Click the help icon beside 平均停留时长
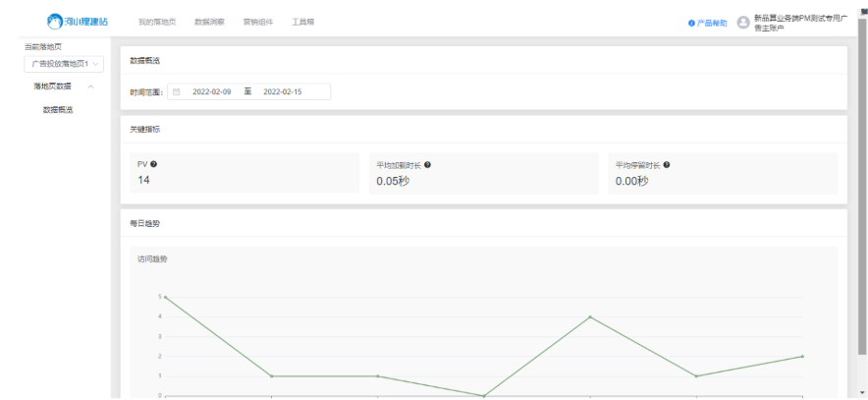868x400 pixels. 666,164
